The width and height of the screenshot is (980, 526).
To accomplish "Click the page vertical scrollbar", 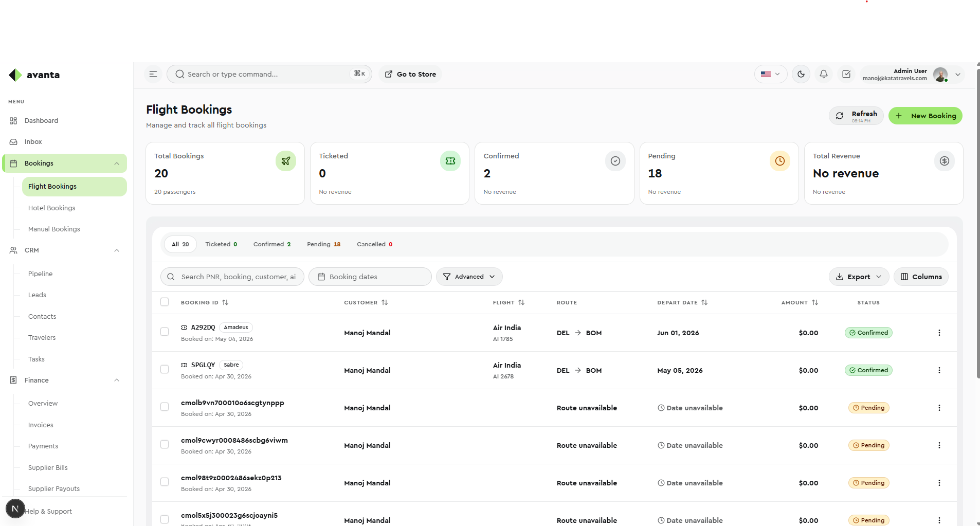I will (x=978, y=224).
